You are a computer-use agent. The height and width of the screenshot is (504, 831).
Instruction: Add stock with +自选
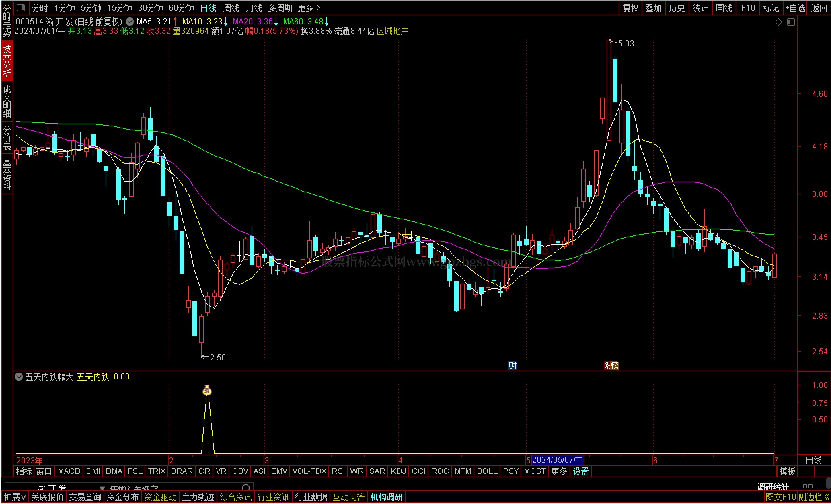click(x=795, y=8)
